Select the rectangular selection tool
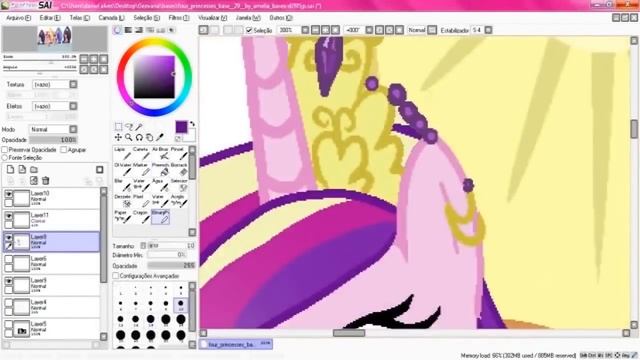Screen dimensions: 640x360 click(x=118, y=127)
